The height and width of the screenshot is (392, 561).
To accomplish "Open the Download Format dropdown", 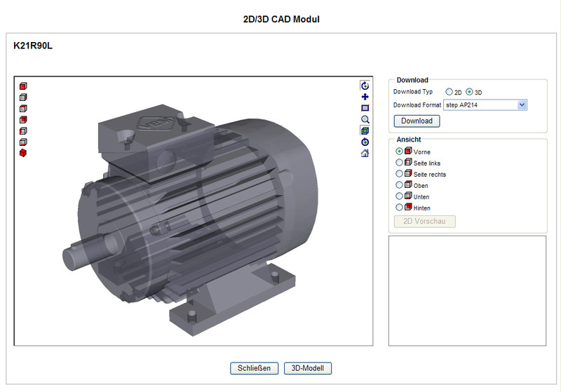I will click(485, 105).
